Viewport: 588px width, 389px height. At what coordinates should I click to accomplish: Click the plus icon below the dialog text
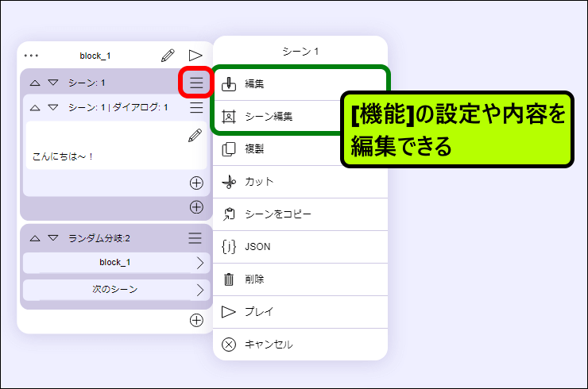[x=196, y=183]
